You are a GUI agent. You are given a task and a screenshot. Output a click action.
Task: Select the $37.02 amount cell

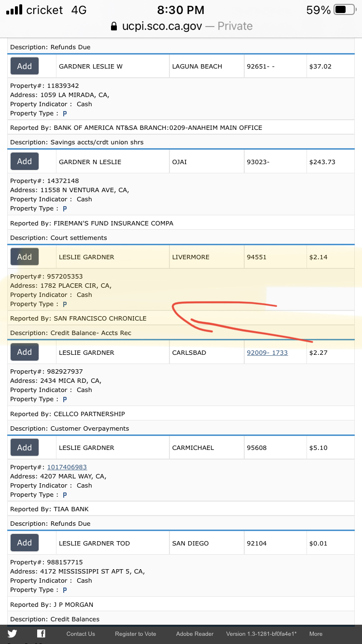point(330,66)
